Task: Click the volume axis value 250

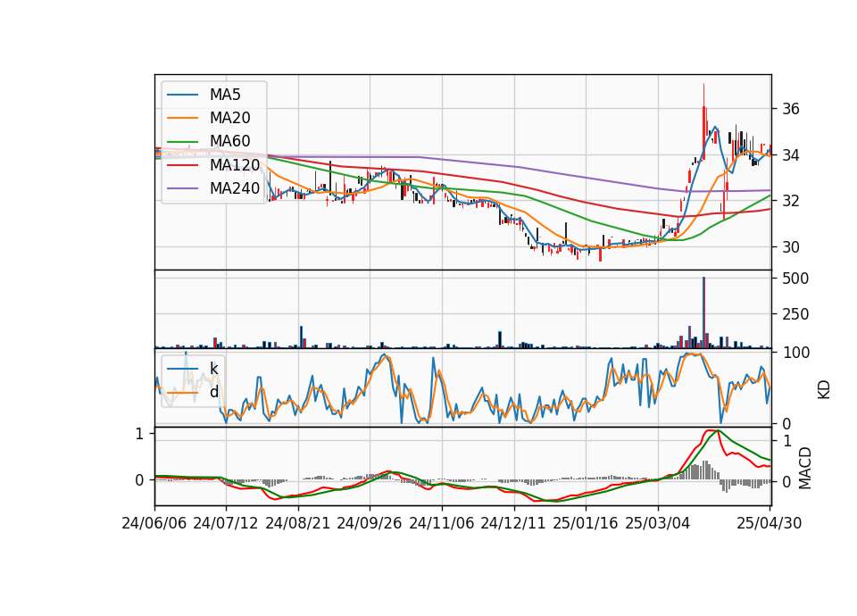Action: [x=795, y=314]
